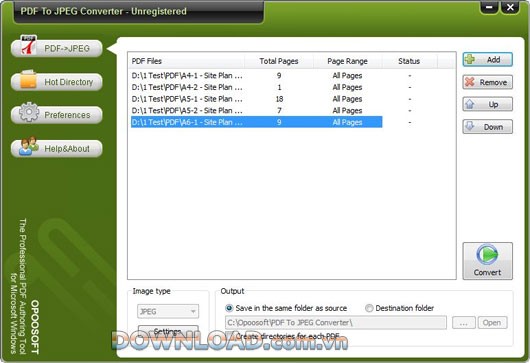Click the image type Settings button

(168, 332)
